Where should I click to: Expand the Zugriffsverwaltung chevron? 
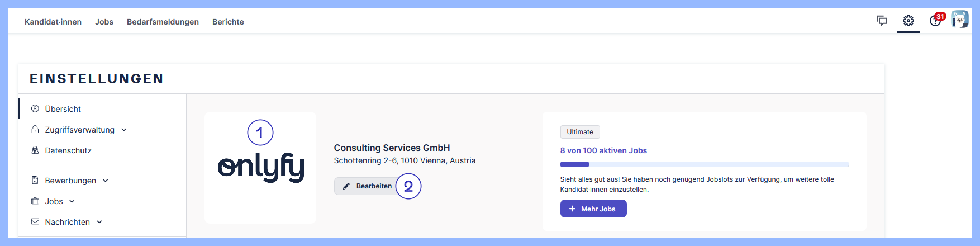coord(124,130)
